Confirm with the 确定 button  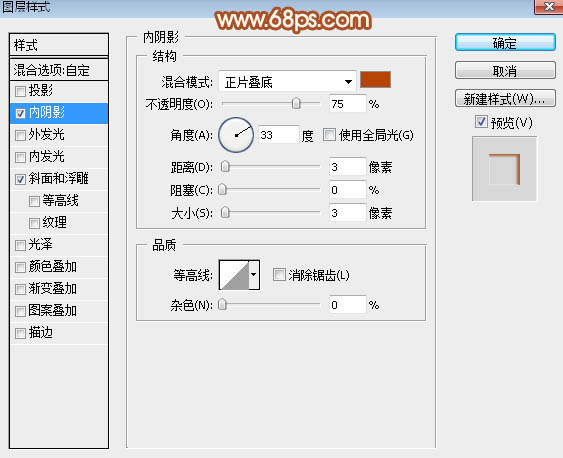pyautogui.click(x=505, y=43)
